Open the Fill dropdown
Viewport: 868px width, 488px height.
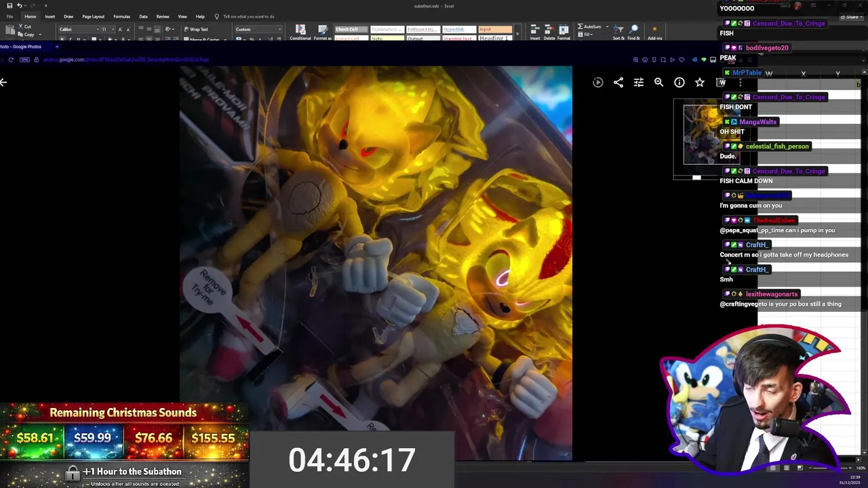click(586, 34)
